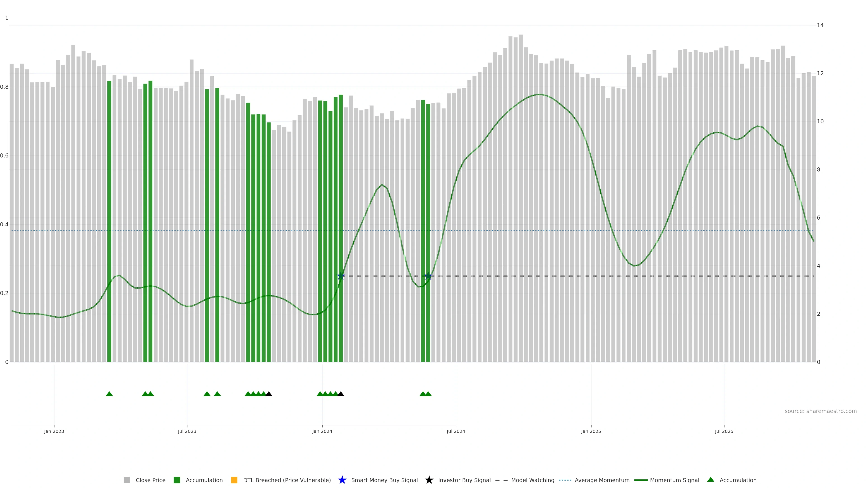
Task: Click the Jul 2024 axis label
Action: tap(456, 432)
